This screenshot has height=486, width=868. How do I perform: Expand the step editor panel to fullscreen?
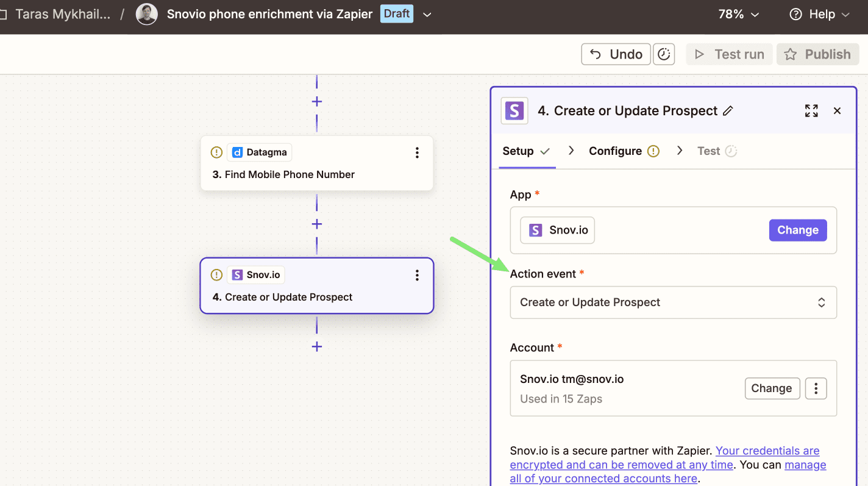[811, 111]
